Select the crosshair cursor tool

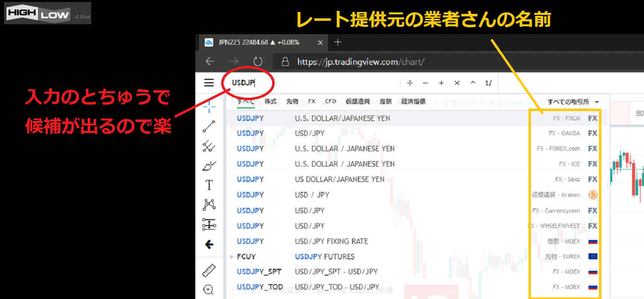click(209, 106)
